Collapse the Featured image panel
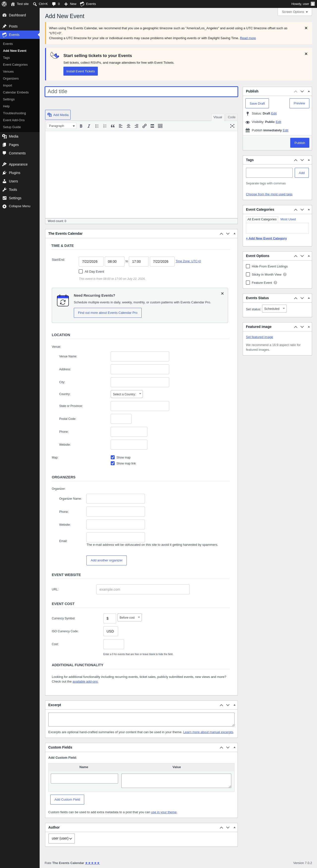Screen dimensions: 317x868 (309, 327)
